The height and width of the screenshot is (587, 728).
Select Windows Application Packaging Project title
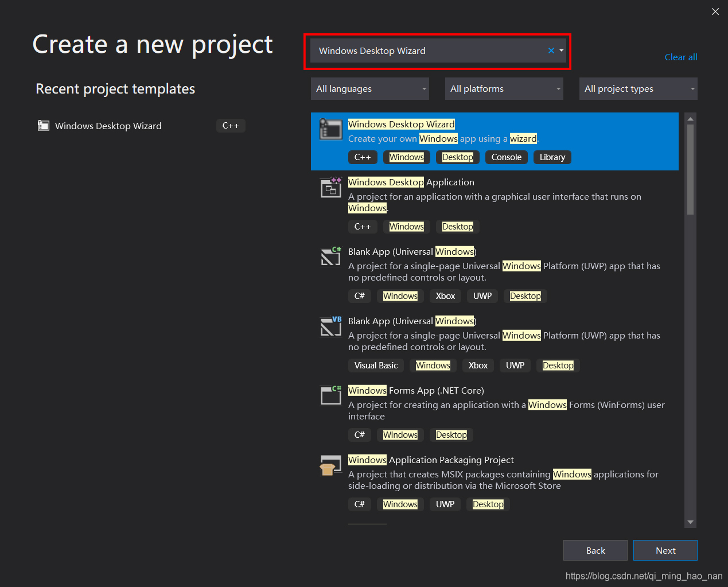click(431, 460)
